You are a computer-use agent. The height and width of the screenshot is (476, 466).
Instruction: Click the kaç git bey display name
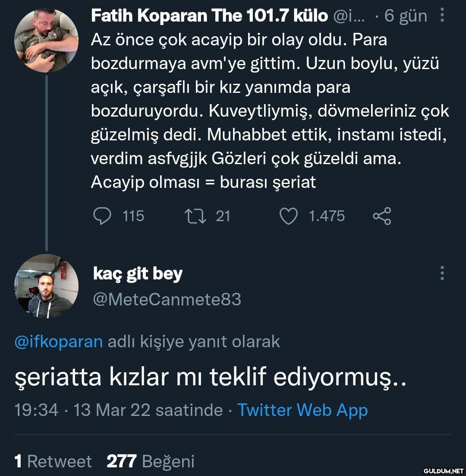coord(138,274)
